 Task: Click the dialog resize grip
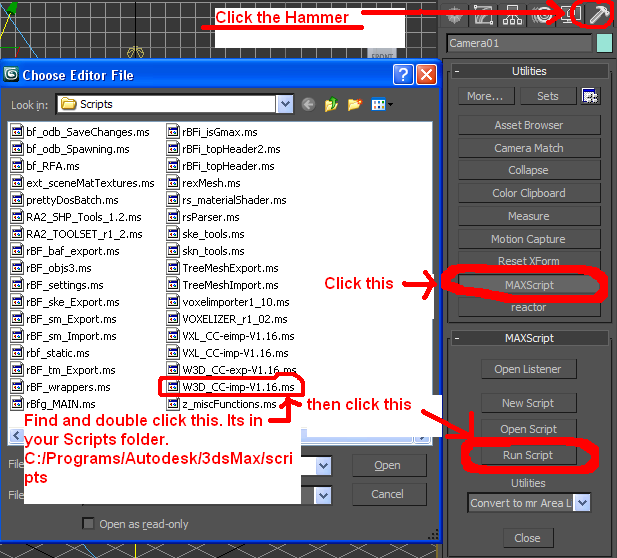click(x=433, y=534)
